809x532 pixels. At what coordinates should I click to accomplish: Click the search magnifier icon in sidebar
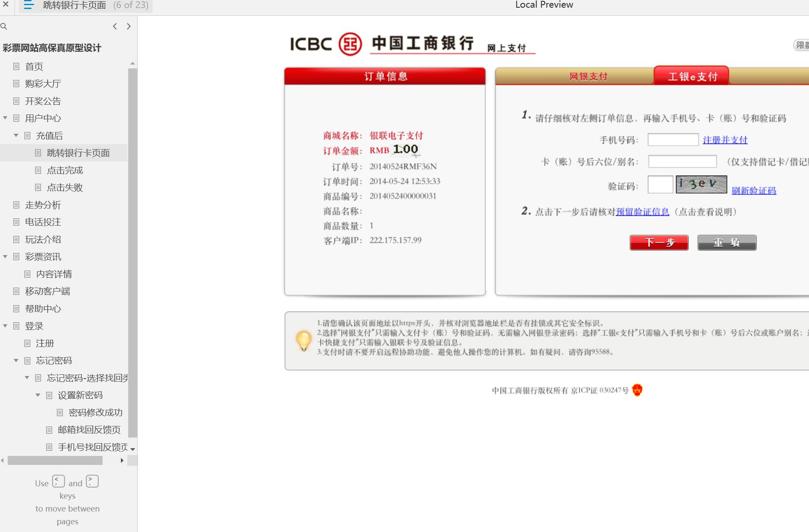[4, 26]
